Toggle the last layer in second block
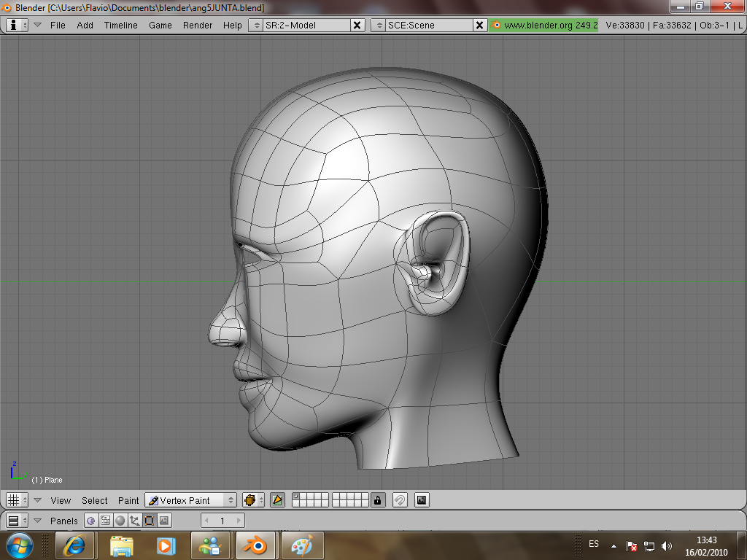The image size is (747, 560). coord(365,503)
